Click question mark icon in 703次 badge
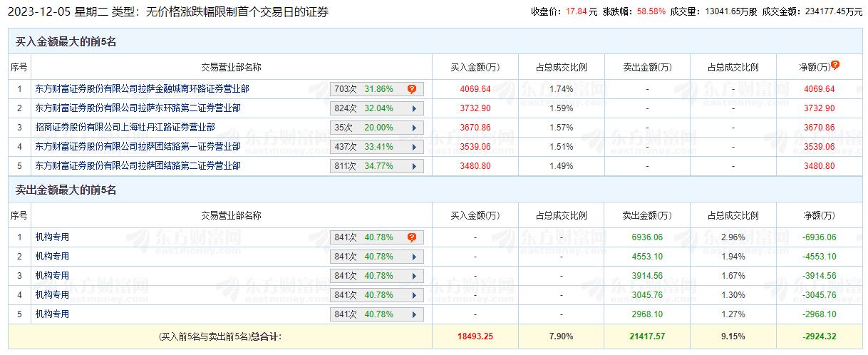The height and width of the screenshot is (355, 868). (x=412, y=89)
